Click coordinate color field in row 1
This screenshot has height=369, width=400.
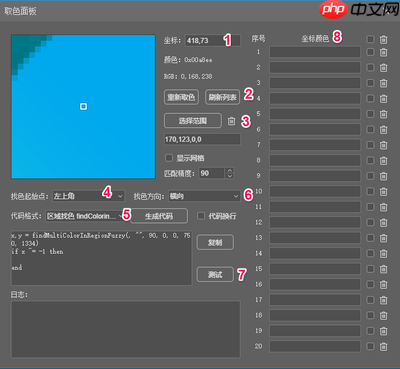pos(315,52)
